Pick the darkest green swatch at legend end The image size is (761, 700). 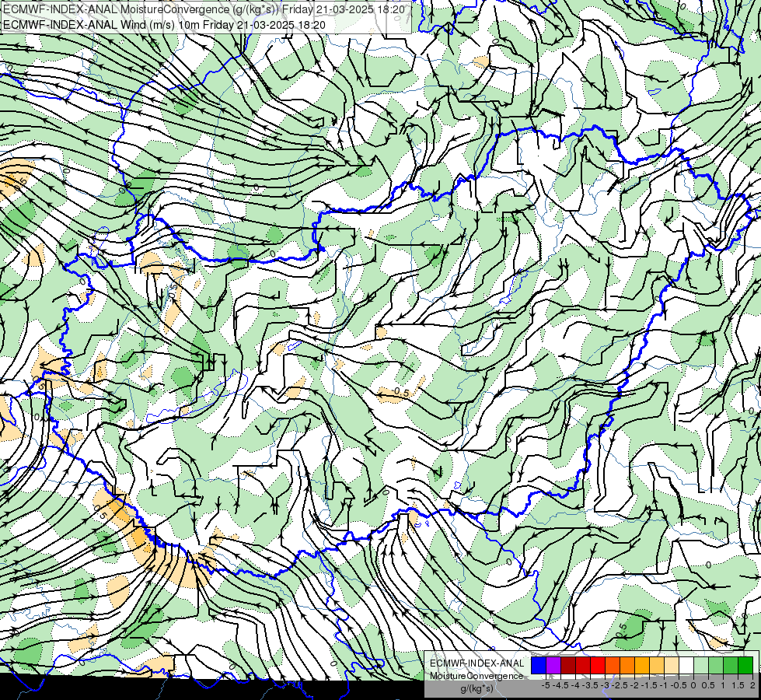click(x=745, y=666)
